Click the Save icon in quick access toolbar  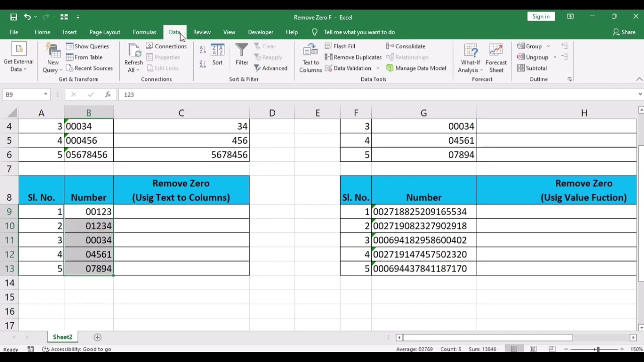click(x=14, y=17)
